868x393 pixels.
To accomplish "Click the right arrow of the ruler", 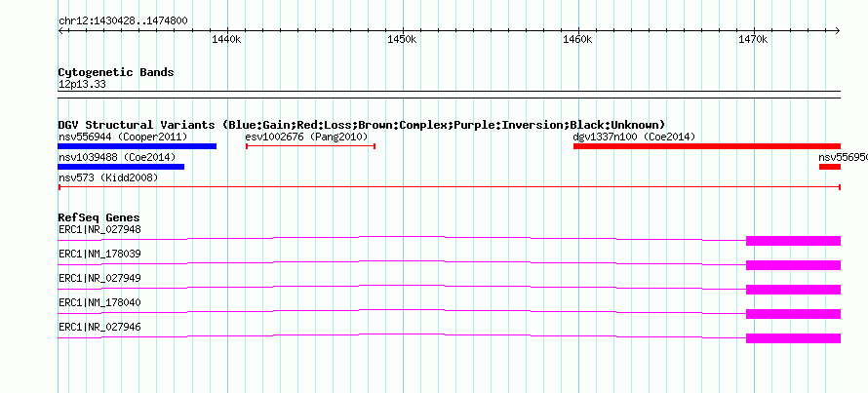I will (x=838, y=31).
